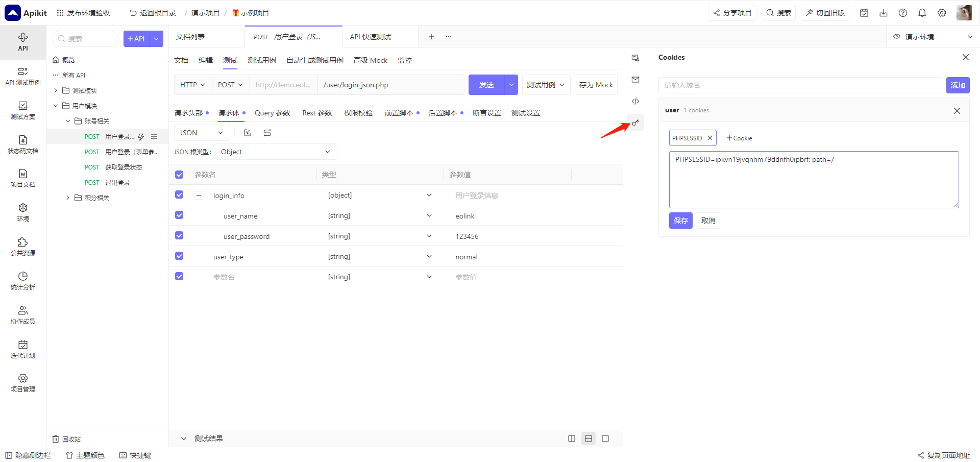Viewport: 980px width, 462px height.
Task: Click the lightning quick test icon beside 用户登录
Action: tap(141, 137)
